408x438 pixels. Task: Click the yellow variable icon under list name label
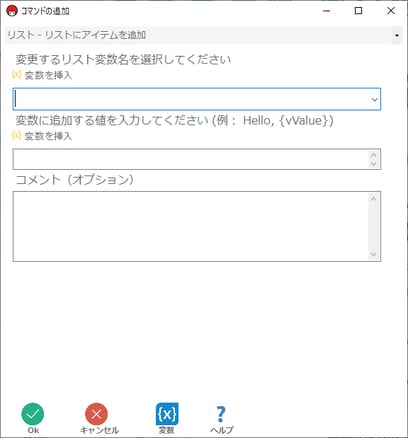click(16, 74)
